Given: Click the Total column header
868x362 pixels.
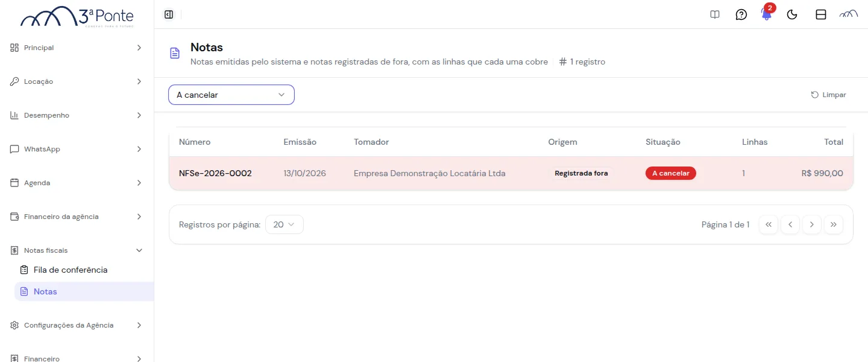Looking at the screenshot, I should [834, 142].
